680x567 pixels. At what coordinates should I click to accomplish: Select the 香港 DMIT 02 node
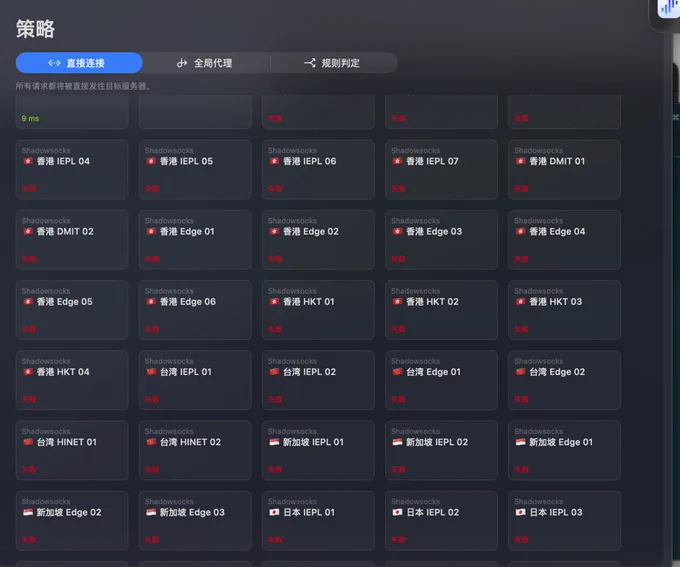coord(72,240)
